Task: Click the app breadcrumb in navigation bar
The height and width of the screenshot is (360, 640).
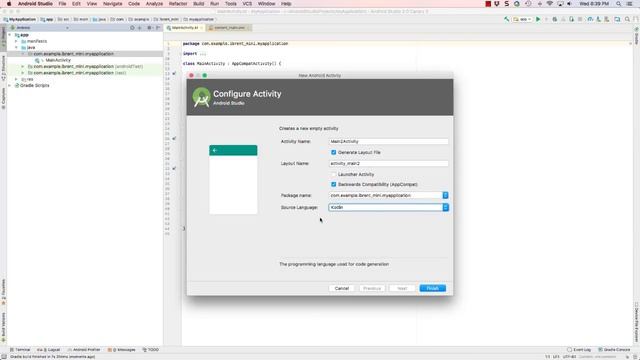Action: [47, 19]
